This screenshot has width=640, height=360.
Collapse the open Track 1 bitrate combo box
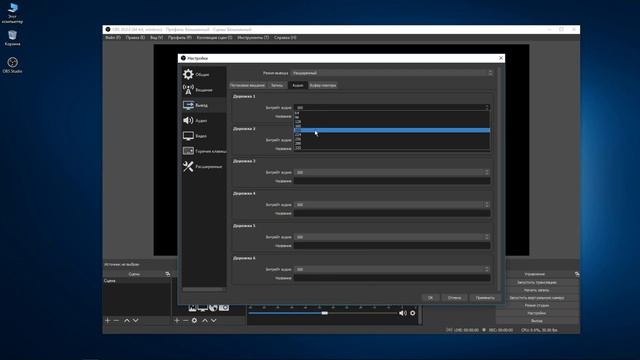[x=392, y=107]
